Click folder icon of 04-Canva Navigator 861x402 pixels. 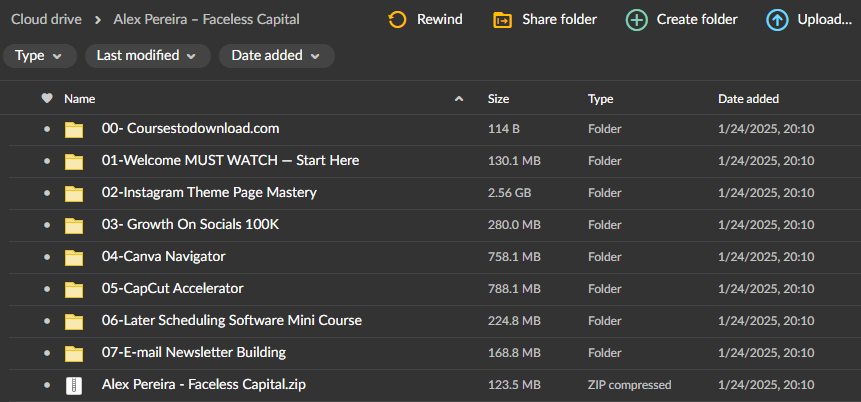pyautogui.click(x=74, y=257)
